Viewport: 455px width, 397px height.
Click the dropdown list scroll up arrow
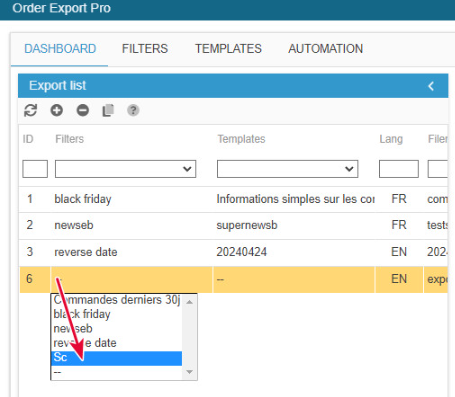[190, 302]
